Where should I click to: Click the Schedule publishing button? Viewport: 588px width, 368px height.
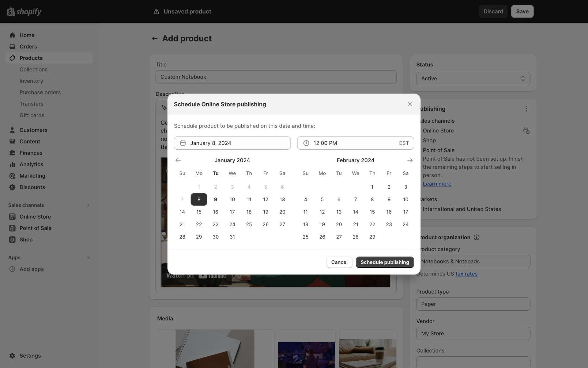385,262
